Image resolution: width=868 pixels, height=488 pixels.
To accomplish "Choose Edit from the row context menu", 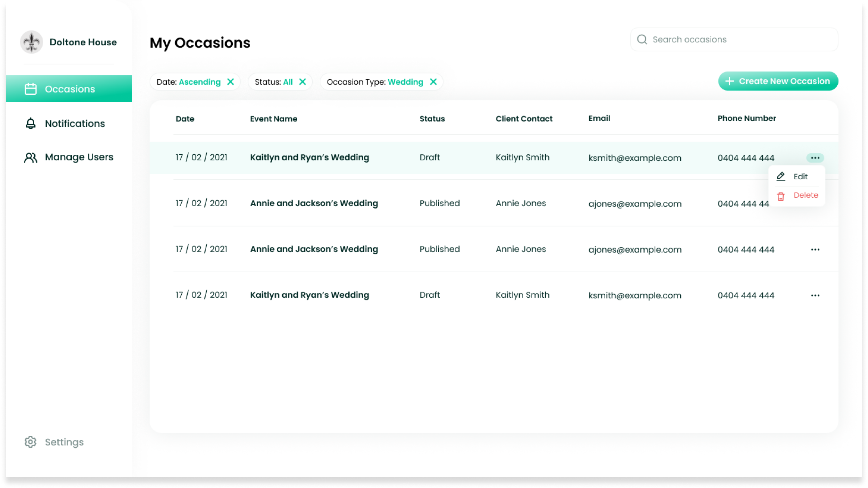I will 800,176.
